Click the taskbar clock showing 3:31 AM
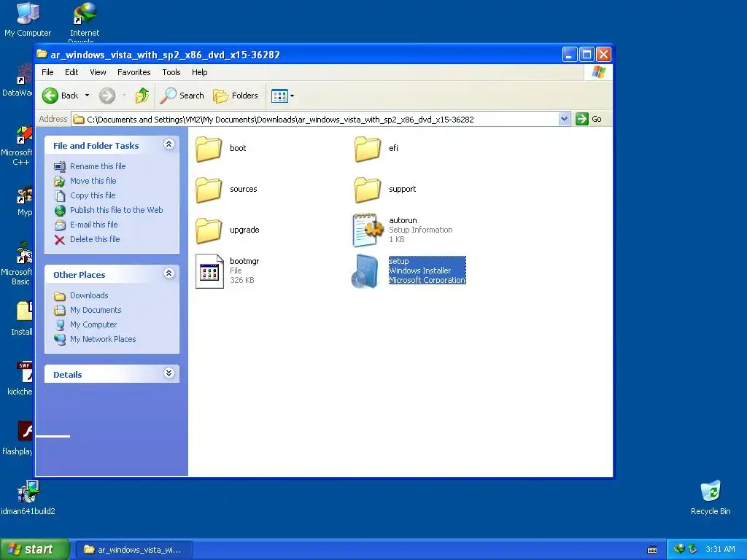The height and width of the screenshot is (560, 747). tap(720, 550)
